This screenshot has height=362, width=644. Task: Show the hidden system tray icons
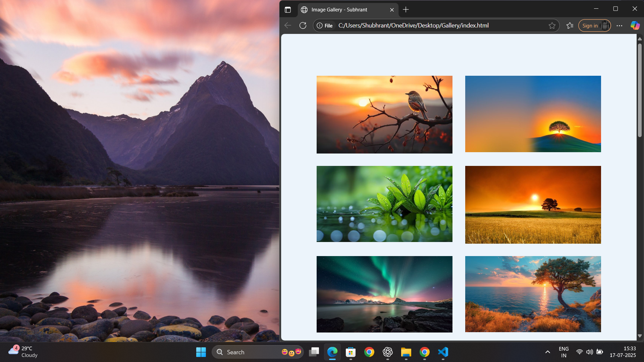[x=547, y=352]
